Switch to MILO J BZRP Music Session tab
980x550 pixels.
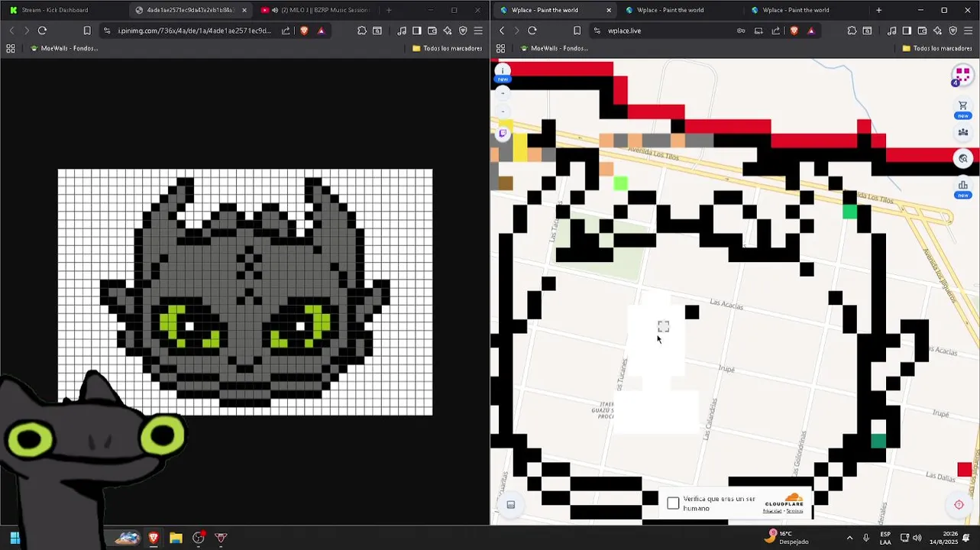click(x=315, y=10)
